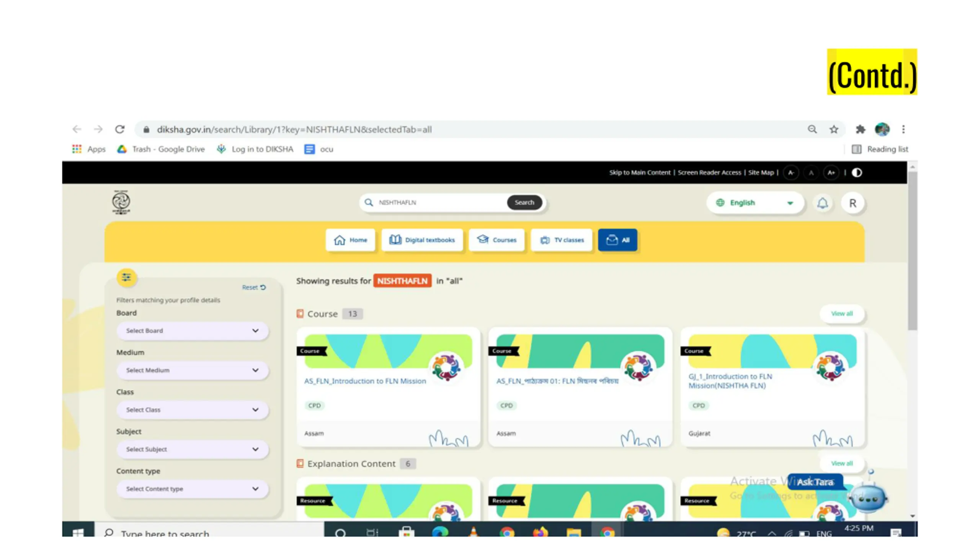Collapse the yellow filter panel icon
Viewport: 980px width, 551px height.
pos(126,277)
